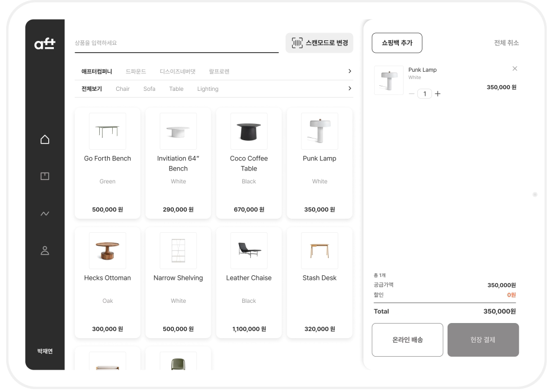
Task: Click the 온라인 배송 button
Action: [x=407, y=340]
